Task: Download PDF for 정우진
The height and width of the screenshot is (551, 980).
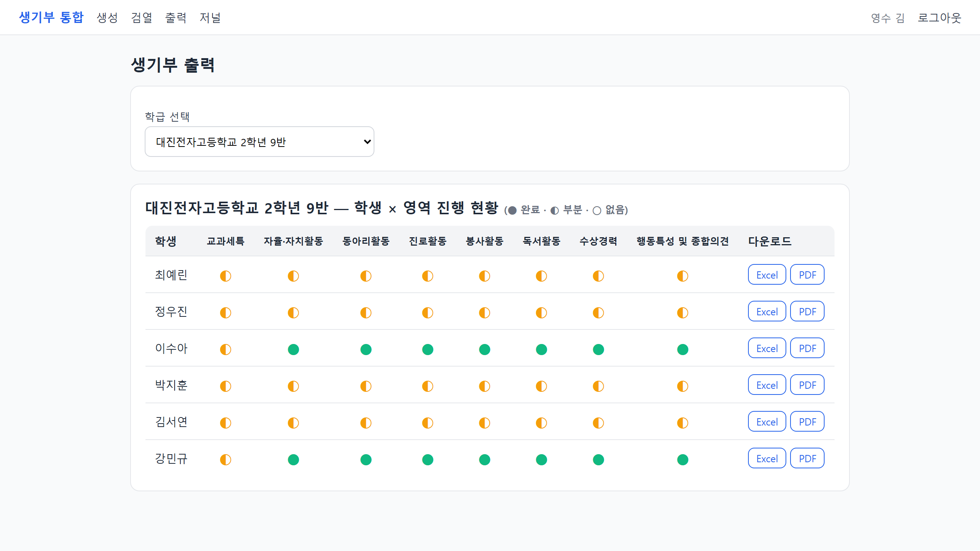Action: click(x=807, y=311)
